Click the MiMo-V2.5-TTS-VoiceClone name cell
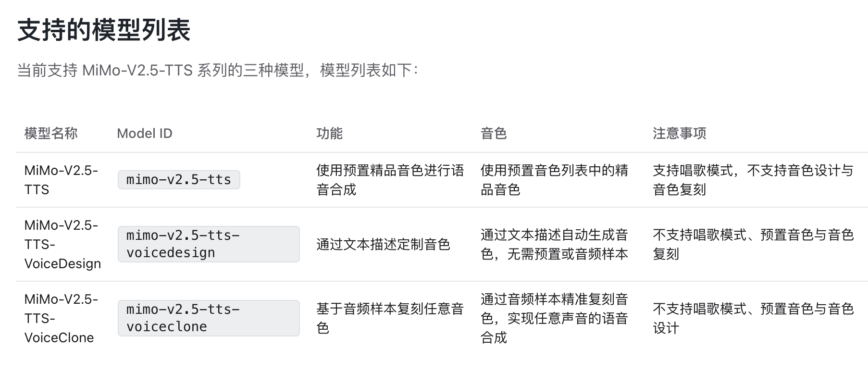Image resolution: width=868 pixels, height=372 pixels. pyautogui.click(x=61, y=318)
